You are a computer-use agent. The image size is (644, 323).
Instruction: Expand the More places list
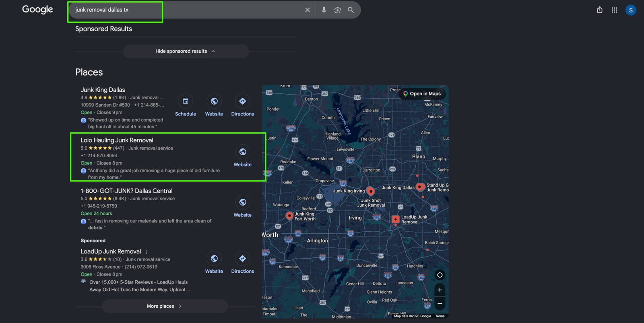165,306
